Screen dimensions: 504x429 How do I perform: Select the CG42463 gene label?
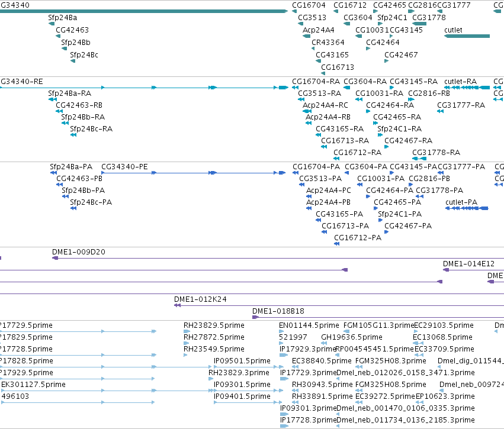72,30
